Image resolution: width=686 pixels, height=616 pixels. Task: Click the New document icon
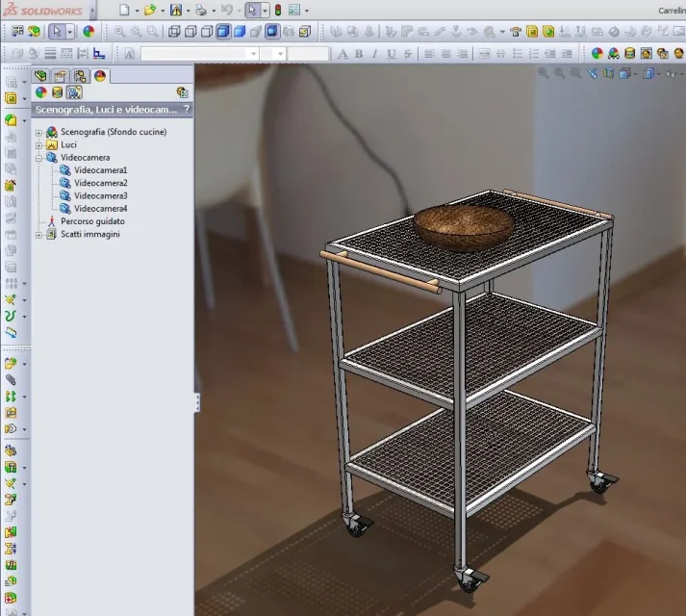124,11
